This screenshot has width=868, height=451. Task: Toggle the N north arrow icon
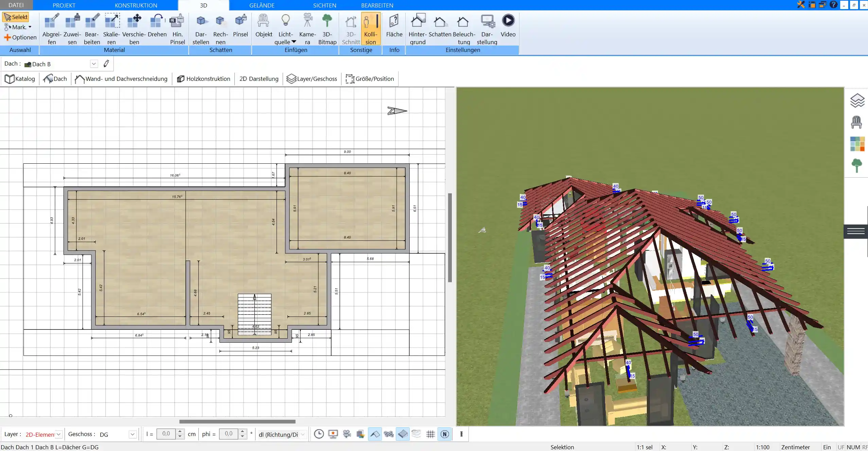[445, 434]
